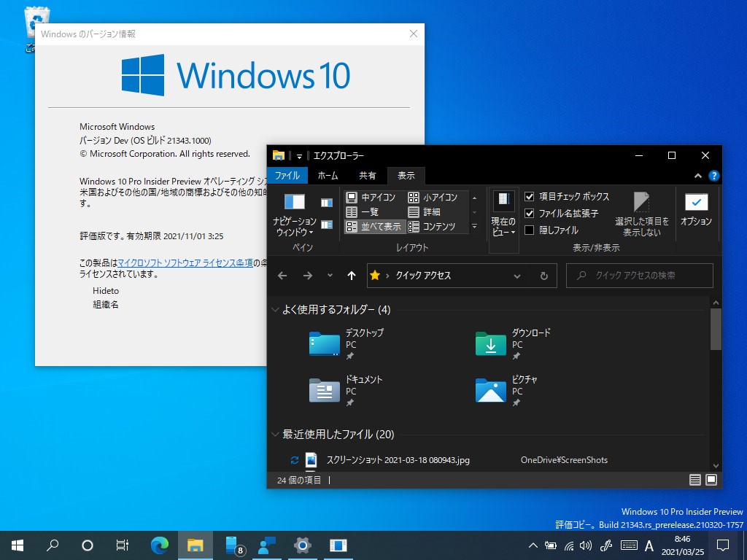747x560 pixels.
Task: Disable 項目チェック ボックス item checkboxes
Action: coord(528,197)
